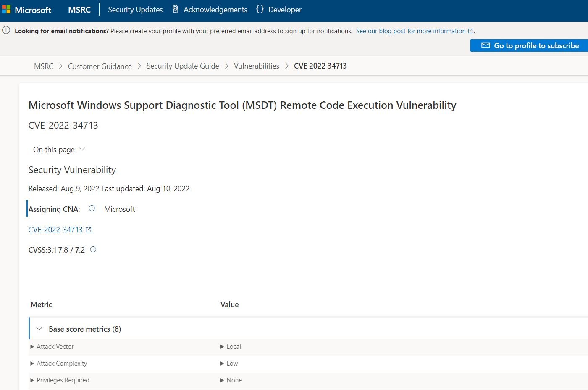Expand the None value details
Screen dimensions: 588x390
click(231, 380)
